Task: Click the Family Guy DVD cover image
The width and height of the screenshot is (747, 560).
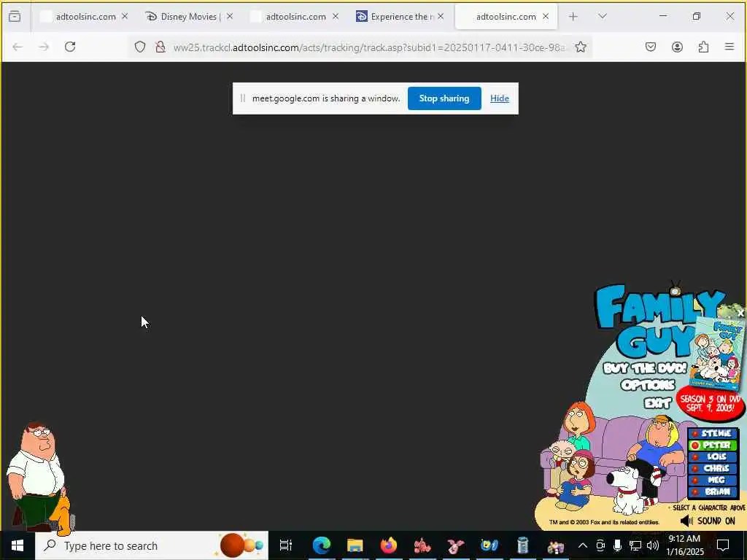Action: (x=716, y=354)
